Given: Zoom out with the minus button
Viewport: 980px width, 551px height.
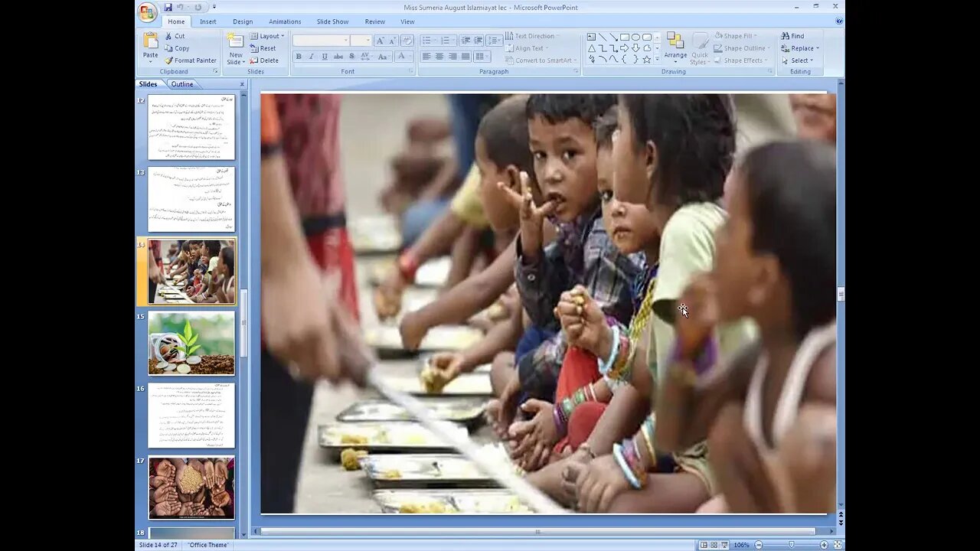Looking at the screenshot, I should [759, 545].
